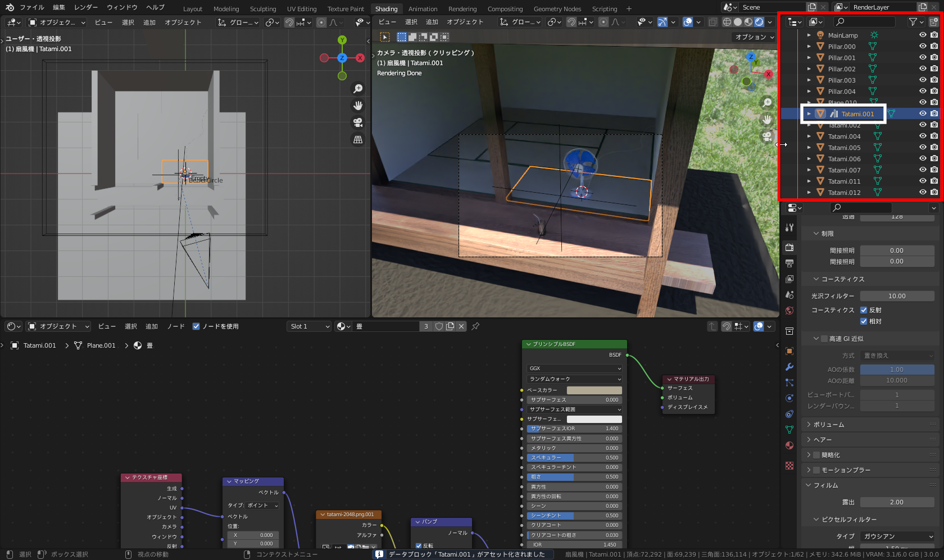Screen dimensions: 944x560
Task: Unlink material with the X button beside 畳
Action: coord(461,326)
